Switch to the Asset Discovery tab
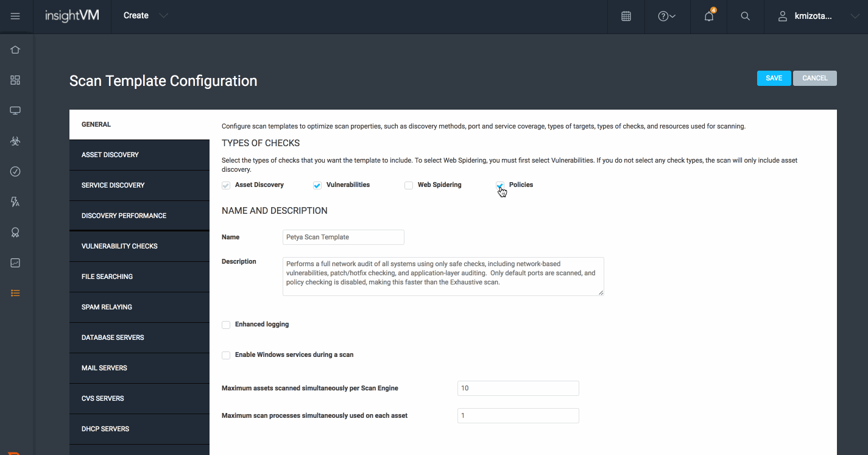Screen dimensions: 868x455 pyautogui.click(x=139, y=155)
